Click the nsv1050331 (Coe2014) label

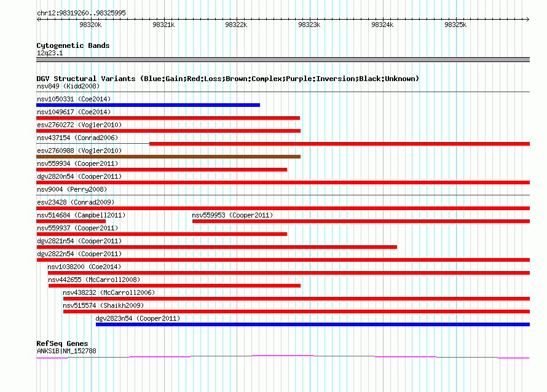point(74,99)
